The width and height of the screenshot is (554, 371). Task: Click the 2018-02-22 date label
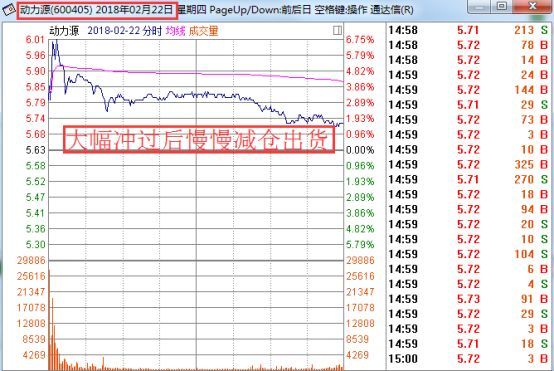pyautogui.click(x=114, y=31)
